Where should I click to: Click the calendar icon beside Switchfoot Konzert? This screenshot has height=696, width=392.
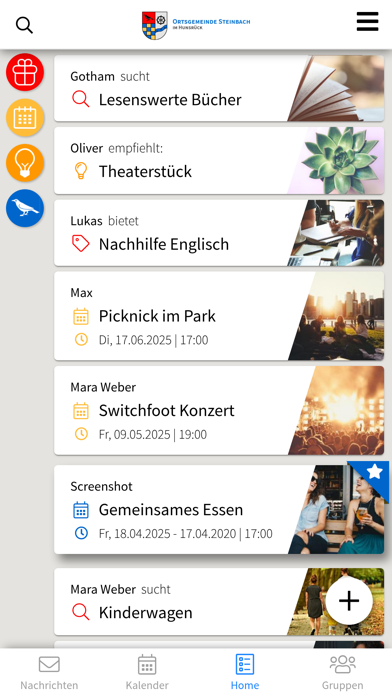[81, 411]
